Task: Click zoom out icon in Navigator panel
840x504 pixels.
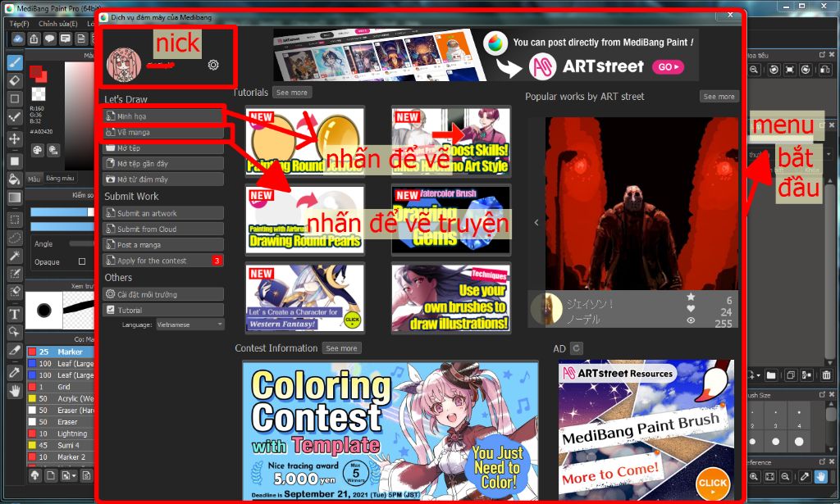Action: [x=755, y=70]
